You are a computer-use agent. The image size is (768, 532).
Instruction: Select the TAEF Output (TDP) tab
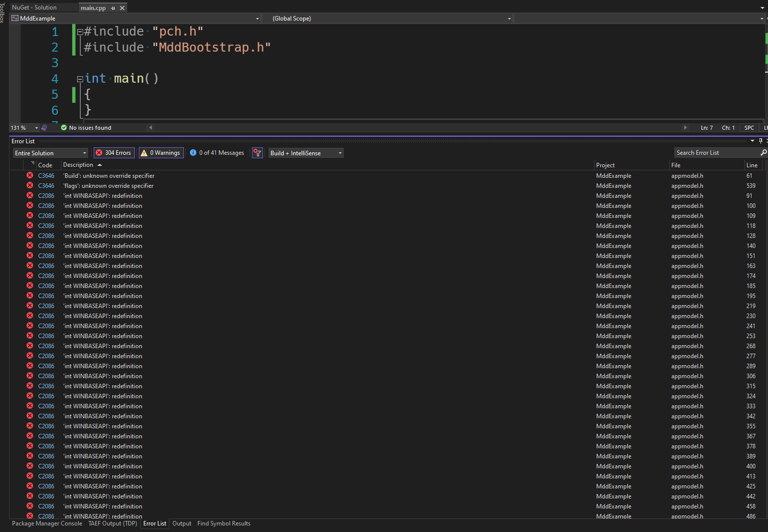pos(112,523)
